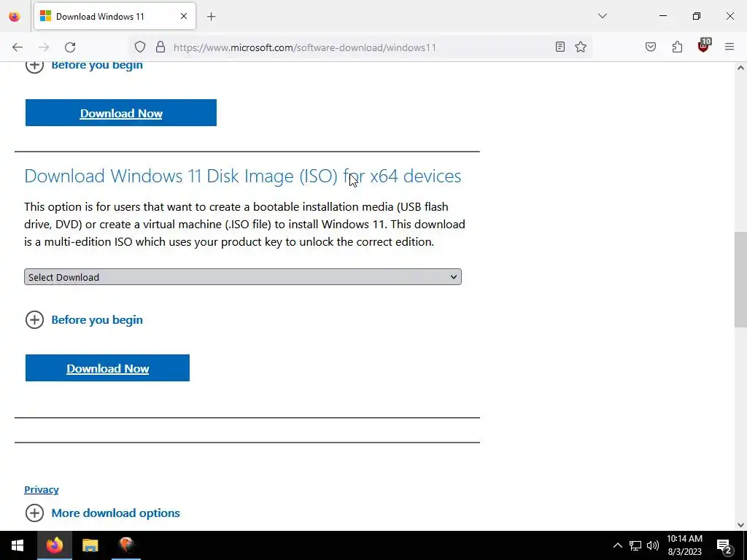Show hidden system tray icons
Screen dimensions: 747x560
(617, 545)
